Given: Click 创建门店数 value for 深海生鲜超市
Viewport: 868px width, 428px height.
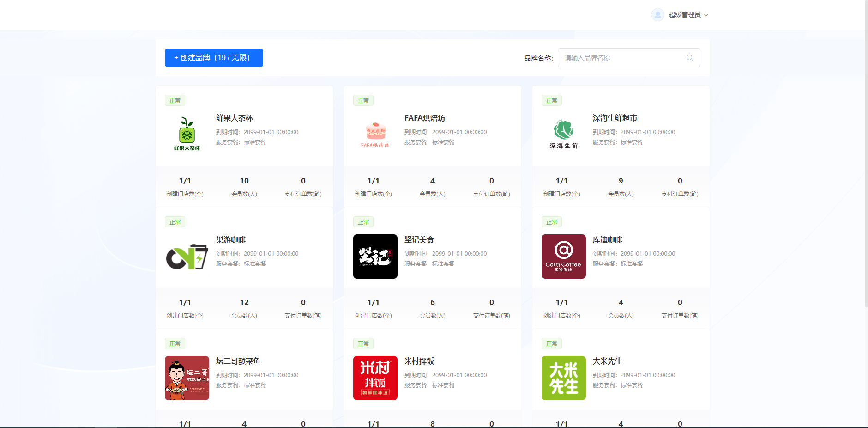Looking at the screenshot, I should [x=561, y=181].
